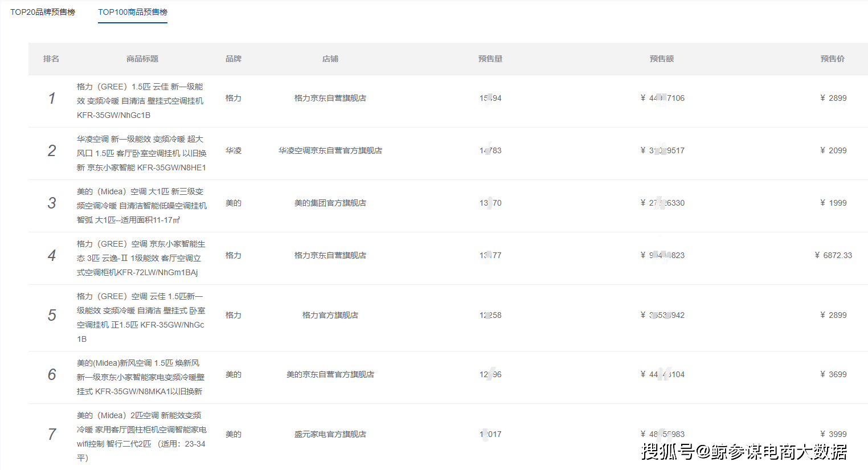
Task: Click store 美的集团官方旗舰店
Action: (x=330, y=203)
